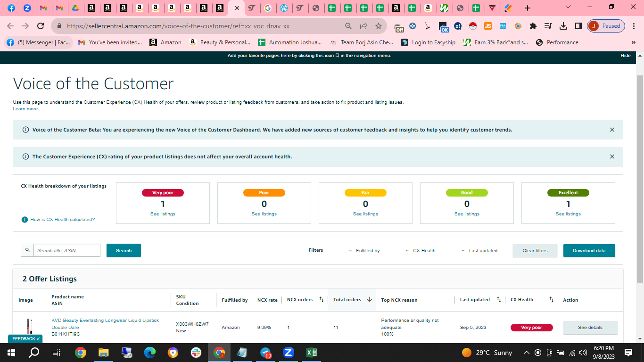See listings under Very poor
644x362 pixels.
pyautogui.click(x=163, y=214)
